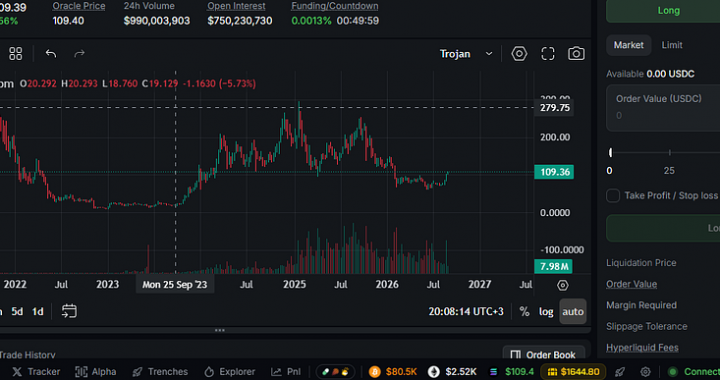The image size is (720, 380).
Task: Click the Order Value (USDC) input field
Action: pos(663,108)
